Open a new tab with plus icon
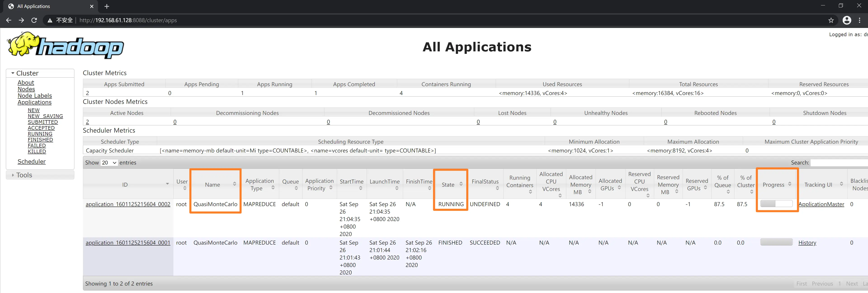The width and height of the screenshot is (868, 293). click(x=107, y=6)
